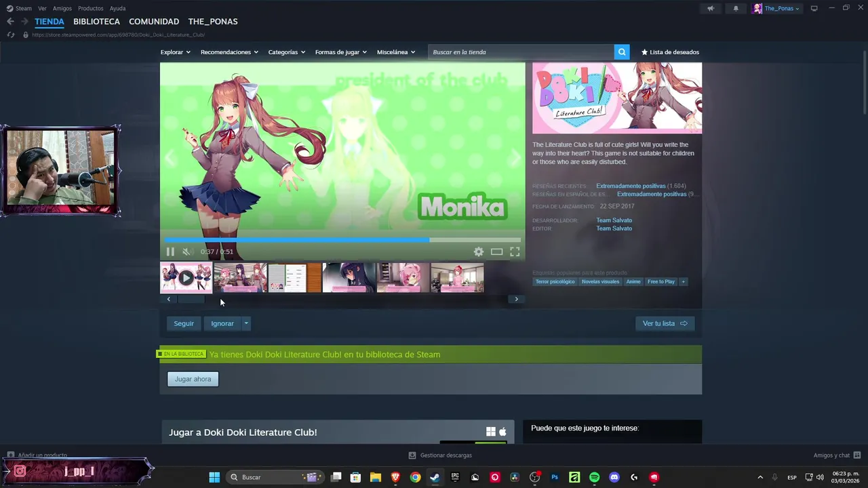Click Ver tu lista button

(665, 323)
